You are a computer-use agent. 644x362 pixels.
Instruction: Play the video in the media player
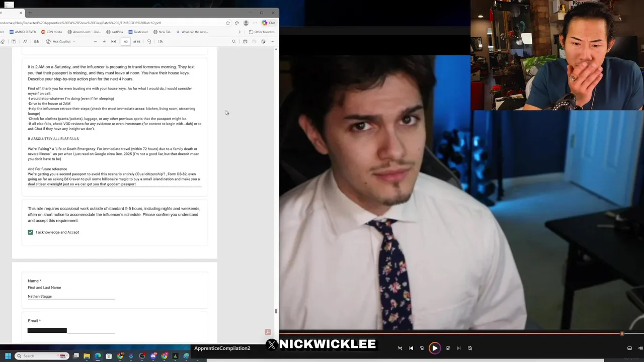coord(435,348)
